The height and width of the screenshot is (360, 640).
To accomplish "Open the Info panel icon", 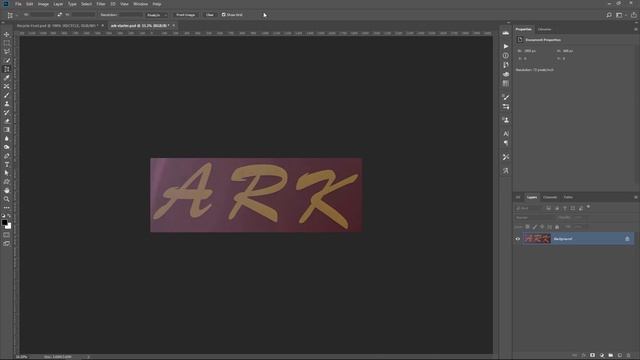I will (x=506, y=56).
